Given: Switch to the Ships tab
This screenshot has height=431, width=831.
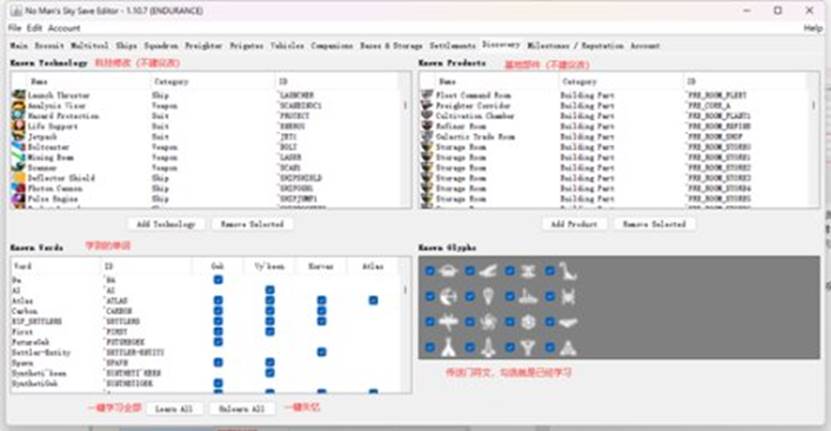Looking at the screenshot, I should tap(127, 46).
